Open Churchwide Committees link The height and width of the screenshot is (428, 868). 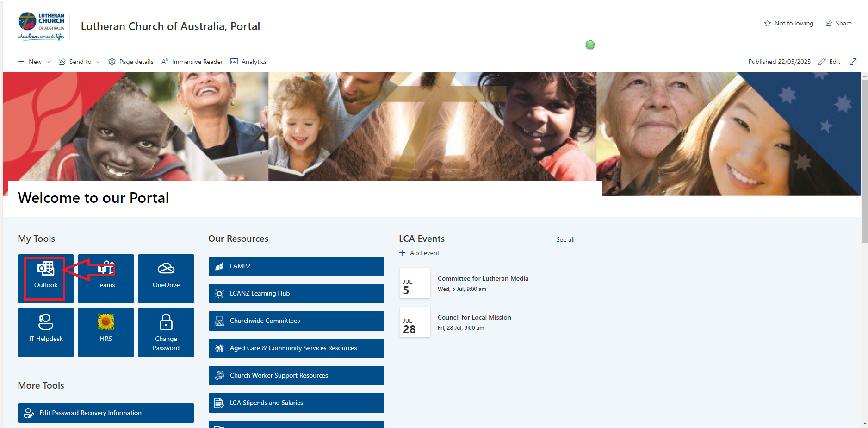pos(297,321)
